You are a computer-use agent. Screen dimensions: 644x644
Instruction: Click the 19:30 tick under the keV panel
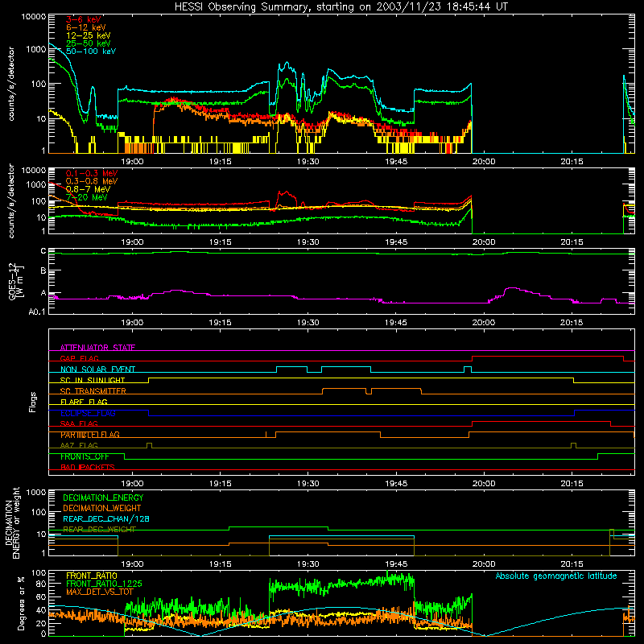click(x=308, y=162)
